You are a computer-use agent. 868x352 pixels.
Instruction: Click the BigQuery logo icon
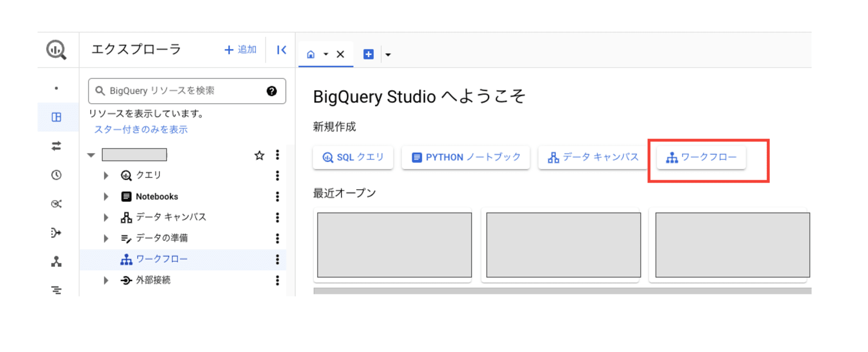click(x=56, y=50)
